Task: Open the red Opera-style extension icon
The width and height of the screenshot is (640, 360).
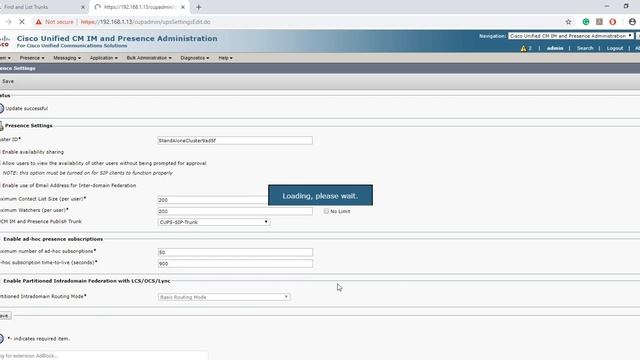Action: [613, 22]
